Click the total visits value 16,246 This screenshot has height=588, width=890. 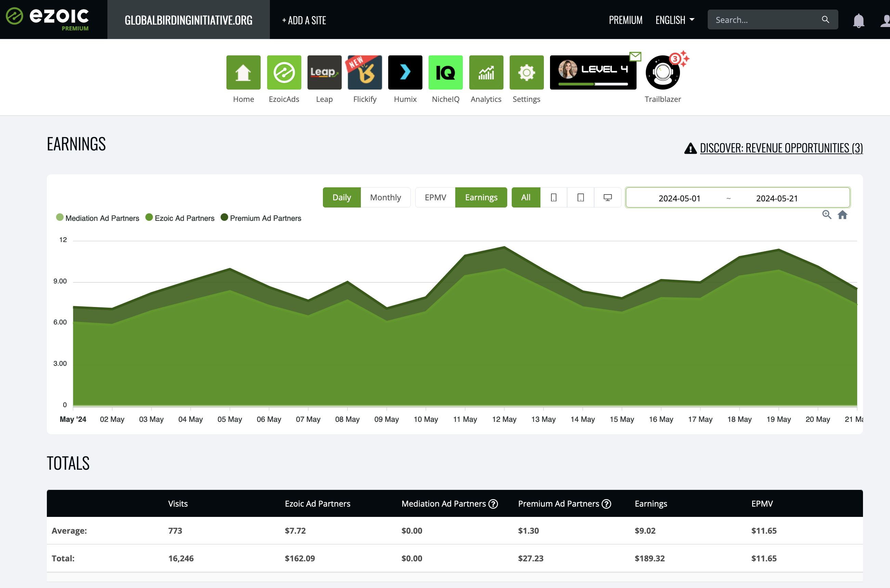(x=181, y=558)
